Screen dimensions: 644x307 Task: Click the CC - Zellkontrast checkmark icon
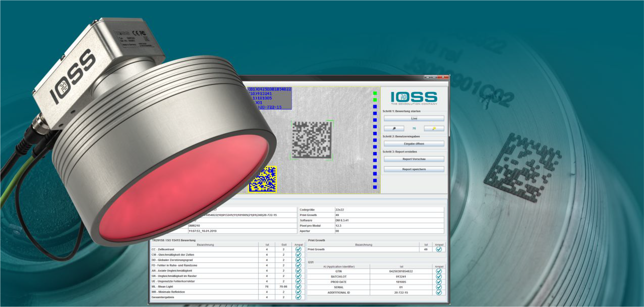pos(298,249)
